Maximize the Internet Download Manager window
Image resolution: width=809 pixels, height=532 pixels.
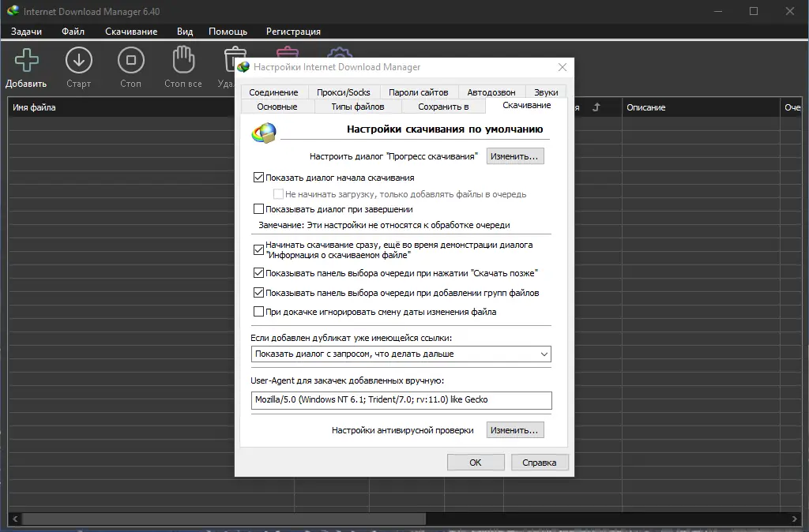[754, 11]
